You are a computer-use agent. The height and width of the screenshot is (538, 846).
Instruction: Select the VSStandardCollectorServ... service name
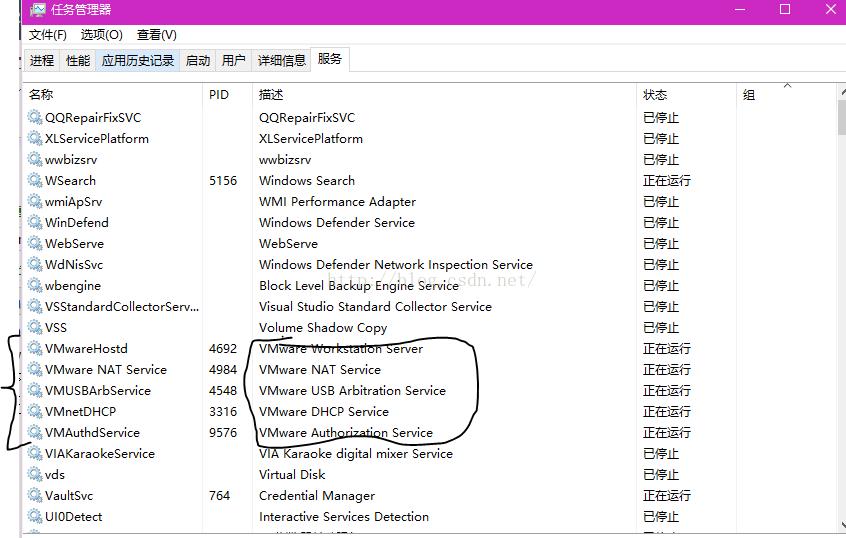point(122,307)
